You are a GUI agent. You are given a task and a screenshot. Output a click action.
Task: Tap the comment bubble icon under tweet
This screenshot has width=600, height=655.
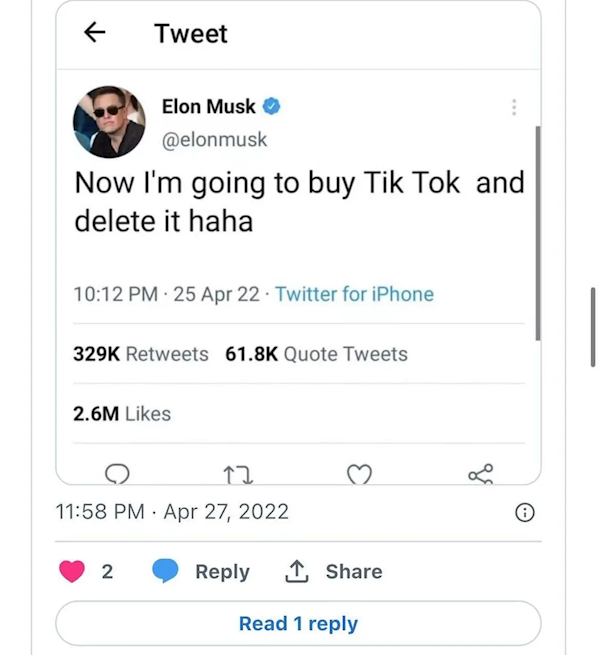coord(117,474)
